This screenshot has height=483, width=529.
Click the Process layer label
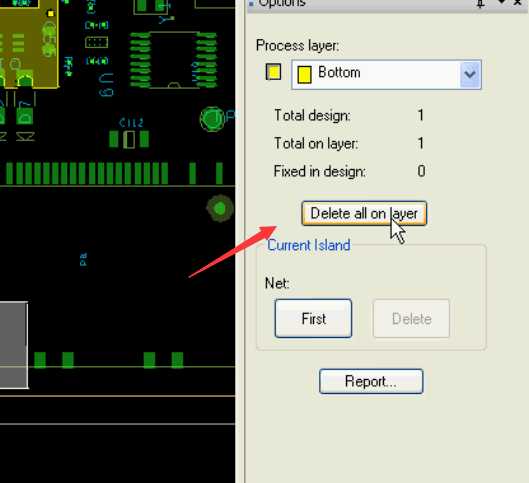click(x=298, y=46)
